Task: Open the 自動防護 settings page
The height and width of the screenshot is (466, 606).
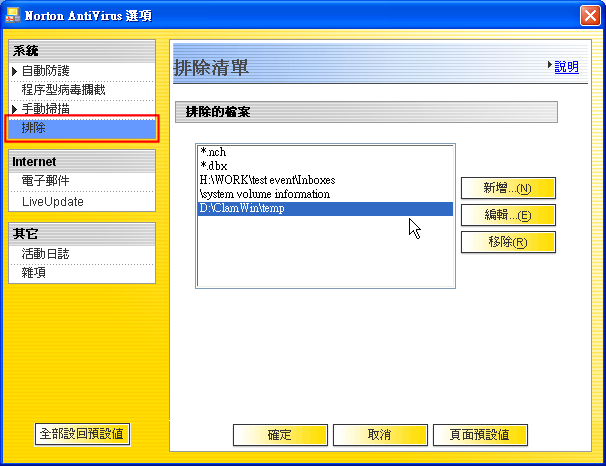Action: coord(46,71)
